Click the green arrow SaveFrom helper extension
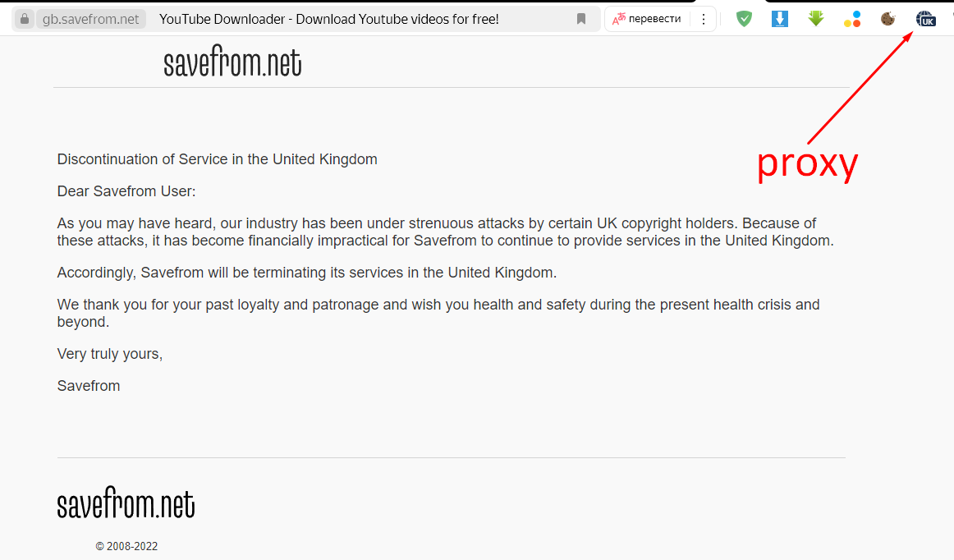The width and height of the screenshot is (954, 560). tap(815, 18)
